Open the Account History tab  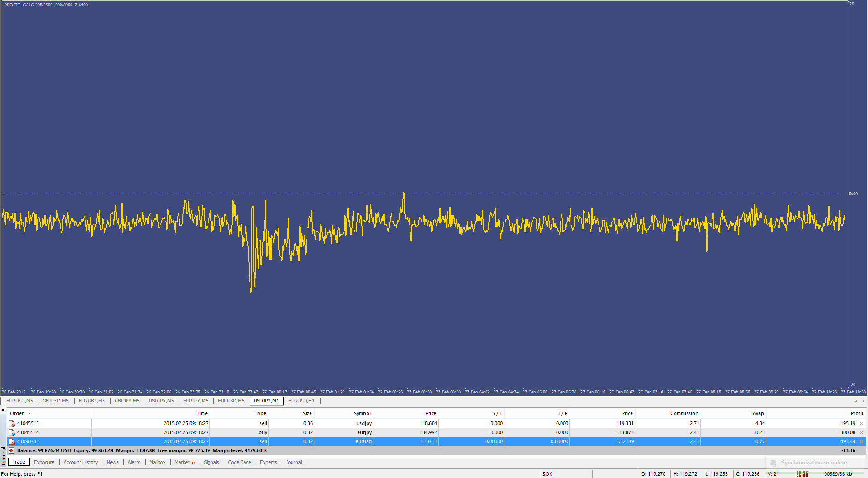tap(80, 462)
